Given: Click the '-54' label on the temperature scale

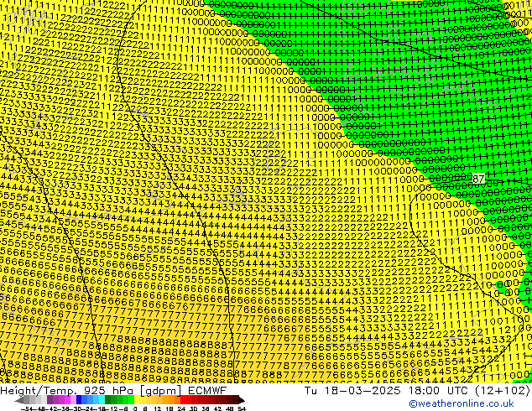Looking at the screenshot, I should tap(27, 408).
